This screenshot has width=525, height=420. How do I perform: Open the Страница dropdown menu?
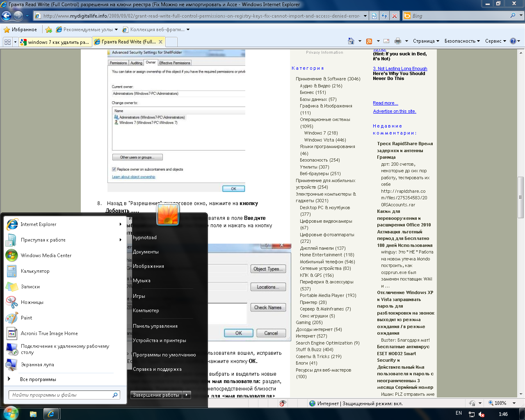pos(426,41)
